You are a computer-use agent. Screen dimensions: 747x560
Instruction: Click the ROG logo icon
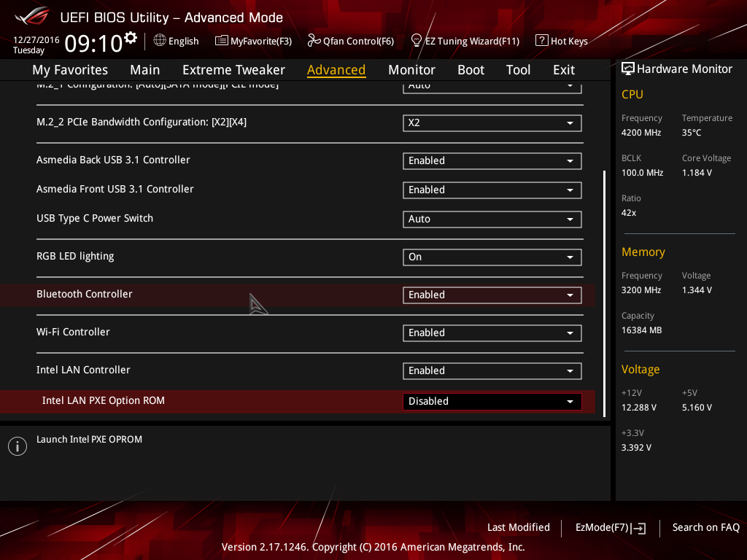coord(32,16)
